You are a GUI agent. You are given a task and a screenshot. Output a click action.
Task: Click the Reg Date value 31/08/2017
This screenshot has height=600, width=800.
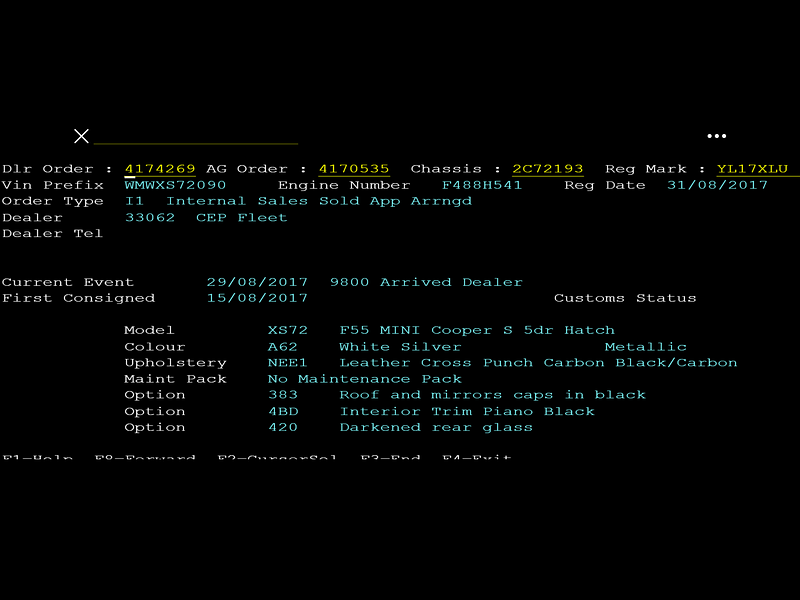point(717,185)
